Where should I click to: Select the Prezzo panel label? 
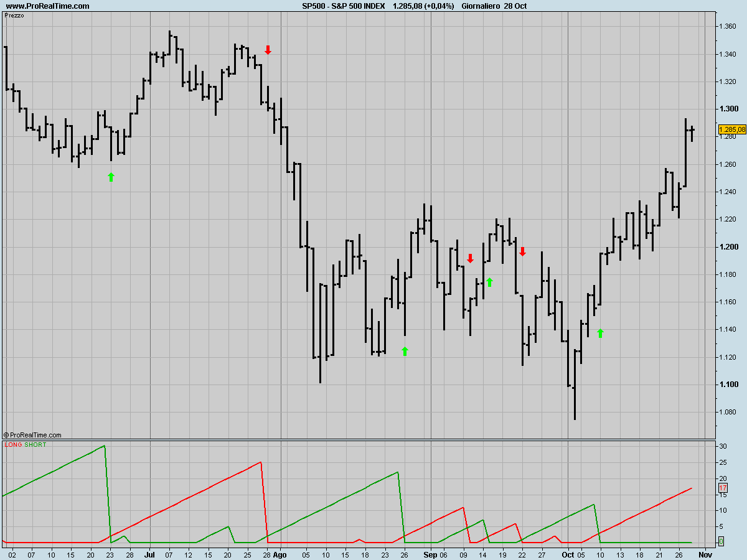[x=14, y=15]
